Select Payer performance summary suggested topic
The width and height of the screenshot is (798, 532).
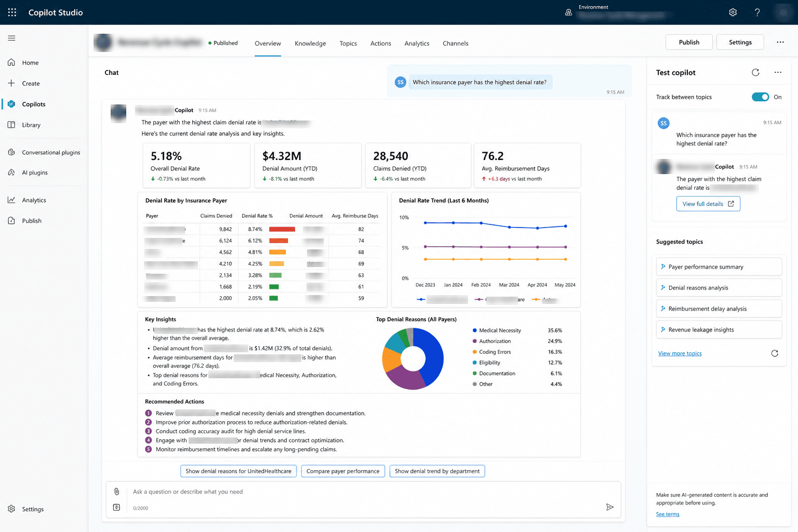(x=719, y=267)
